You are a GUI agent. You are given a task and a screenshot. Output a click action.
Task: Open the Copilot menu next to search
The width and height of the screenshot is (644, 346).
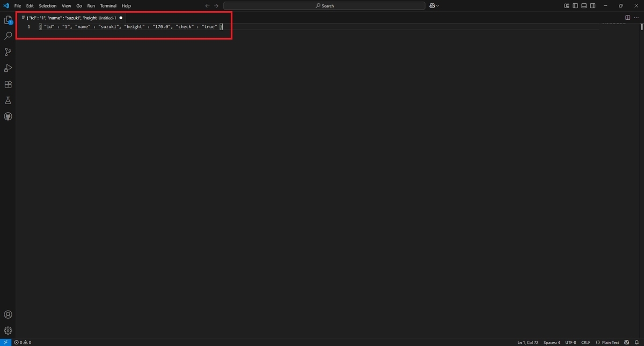(x=434, y=5)
